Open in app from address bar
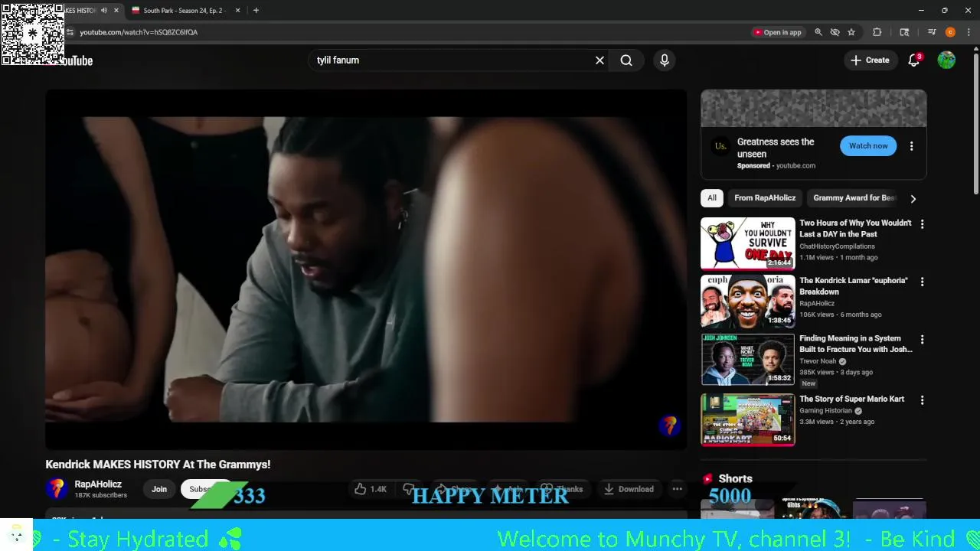This screenshot has width=980, height=551. tap(778, 32)
